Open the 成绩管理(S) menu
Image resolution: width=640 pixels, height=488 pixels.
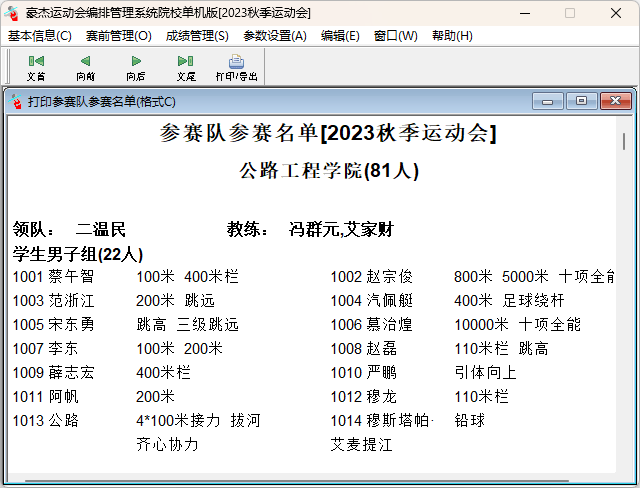coord(197,36)
